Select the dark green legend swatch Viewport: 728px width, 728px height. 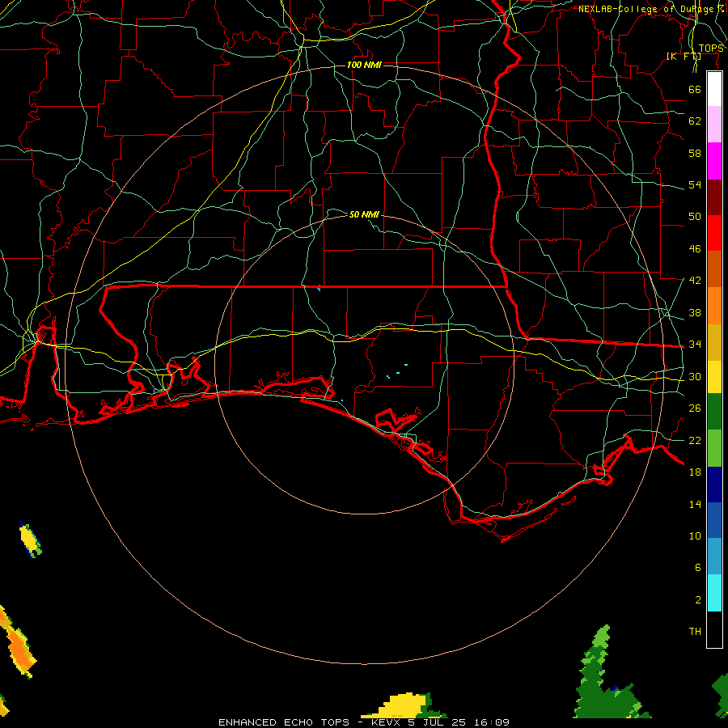click(x=714, y=412)
